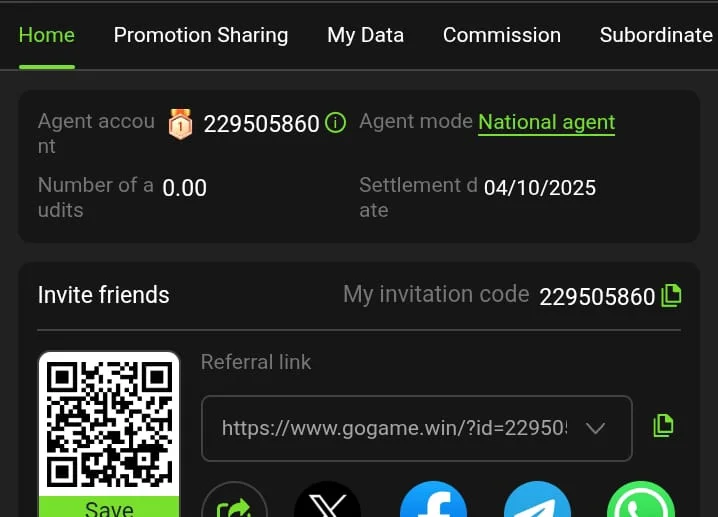Go to the Commission tab

pyautogui.click(x=502, y=35)
